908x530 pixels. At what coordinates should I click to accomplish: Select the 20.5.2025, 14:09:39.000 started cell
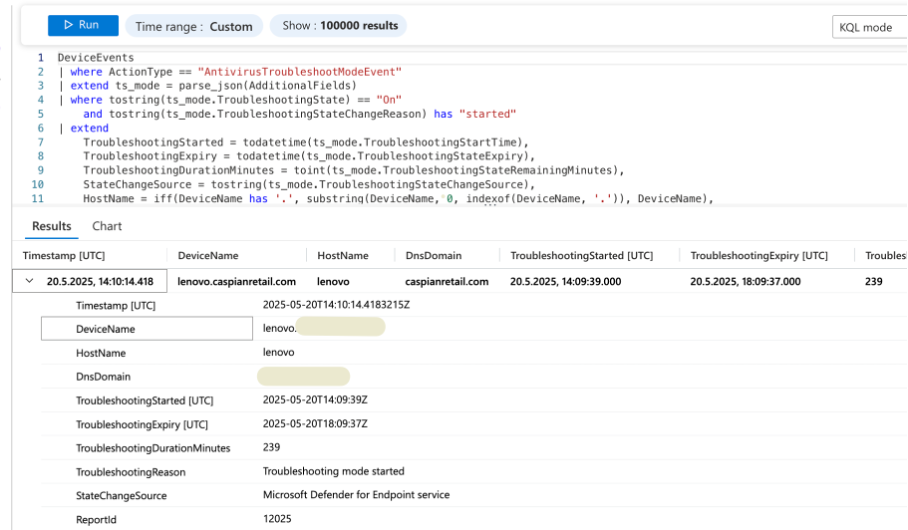(566, 282)
